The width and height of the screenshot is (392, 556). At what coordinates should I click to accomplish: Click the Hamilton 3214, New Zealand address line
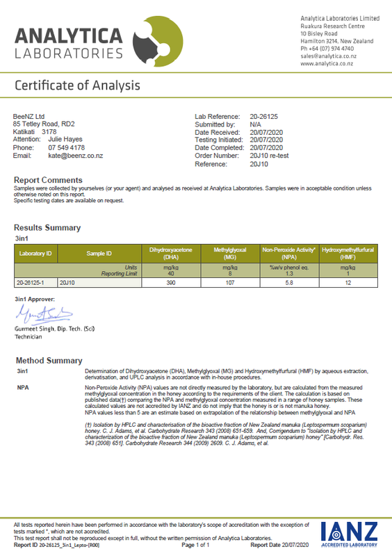click(x=337, y=41)
